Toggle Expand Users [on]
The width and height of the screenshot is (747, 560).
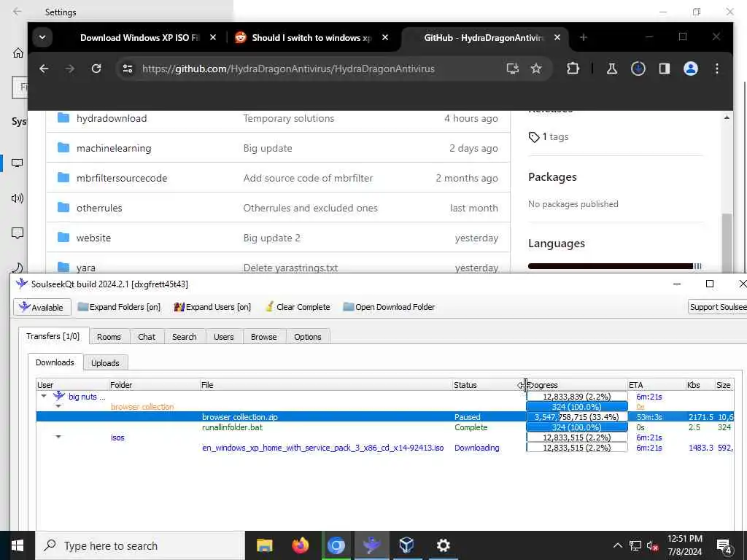point(212,307)
